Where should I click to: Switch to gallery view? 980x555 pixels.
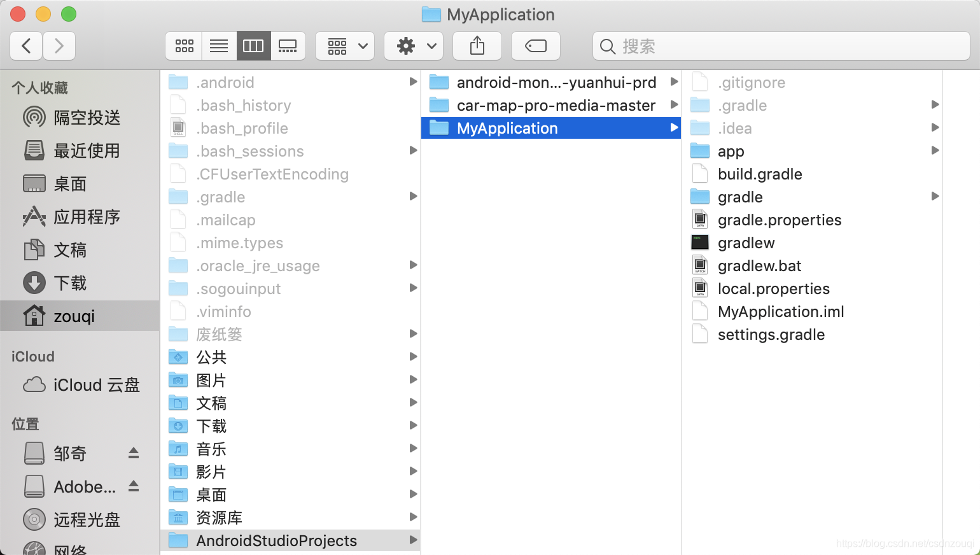click(288, 46)
